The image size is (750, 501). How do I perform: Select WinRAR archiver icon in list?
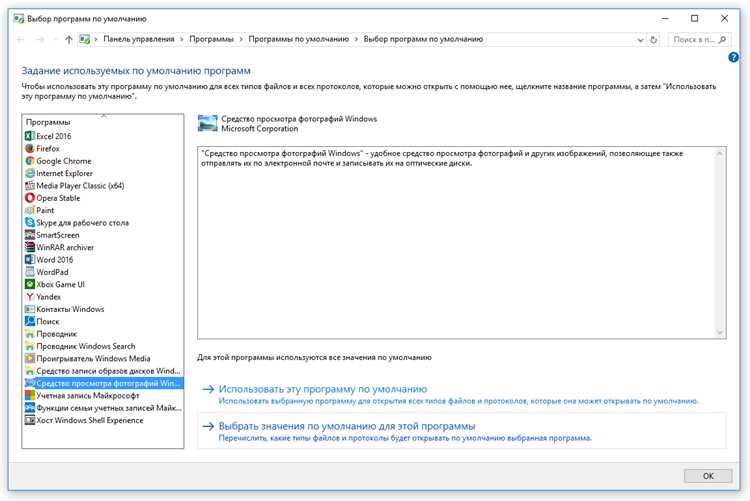(30, 247)
